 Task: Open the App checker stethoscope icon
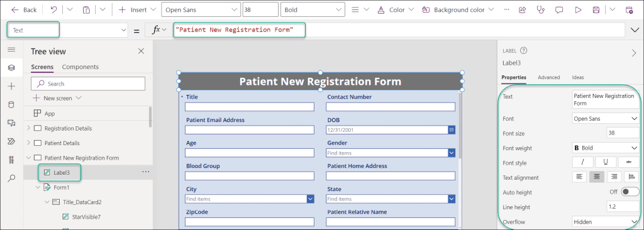coord(540,10)
